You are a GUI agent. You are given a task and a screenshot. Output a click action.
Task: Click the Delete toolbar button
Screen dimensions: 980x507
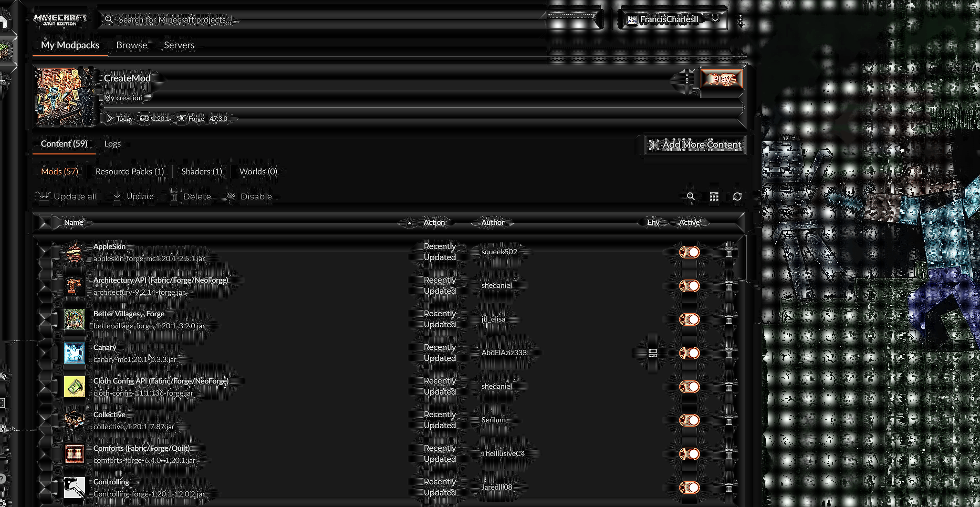(x=191, y=196)
